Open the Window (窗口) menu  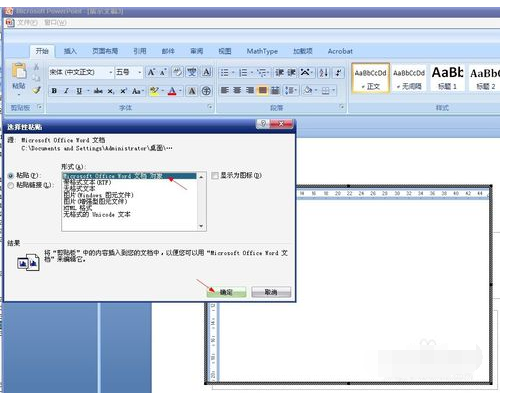[55, 22]
